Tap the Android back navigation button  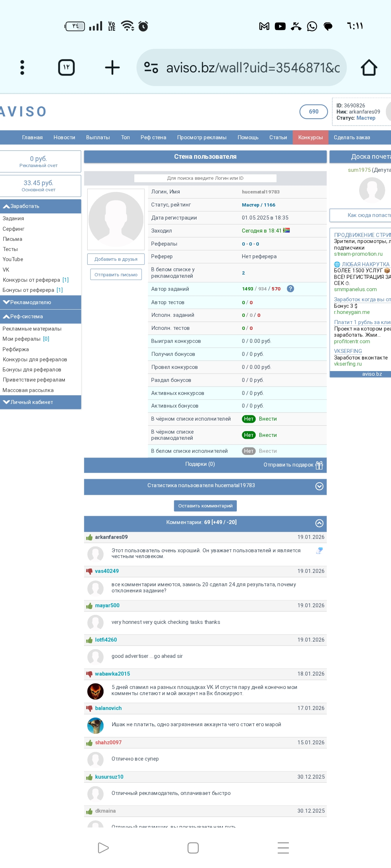coord(103,848)
